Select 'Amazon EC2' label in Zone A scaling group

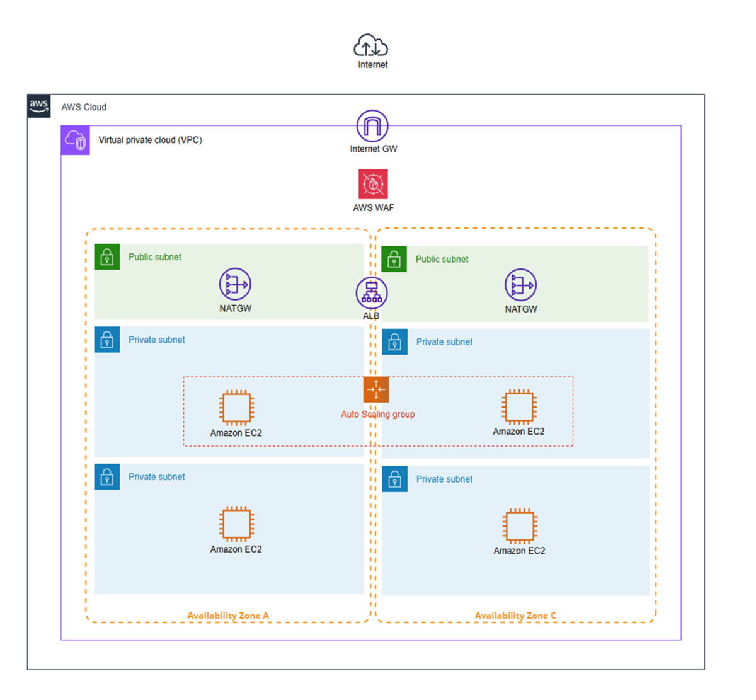(236, 433)
